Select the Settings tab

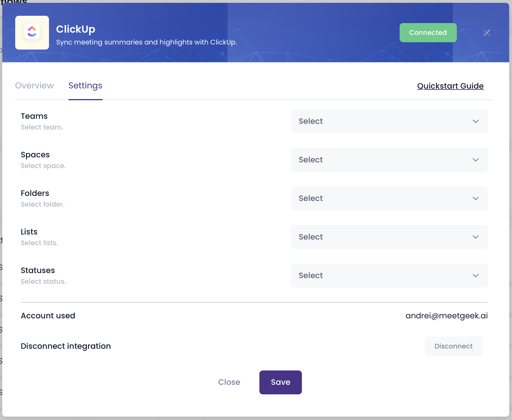point(85,86)
